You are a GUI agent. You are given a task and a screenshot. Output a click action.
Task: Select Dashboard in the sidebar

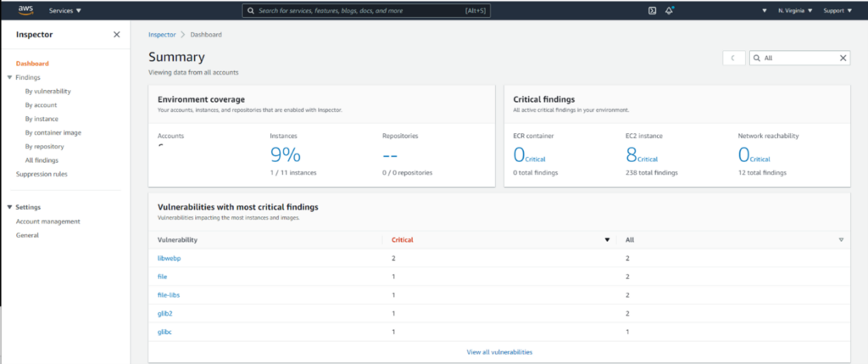32,64
